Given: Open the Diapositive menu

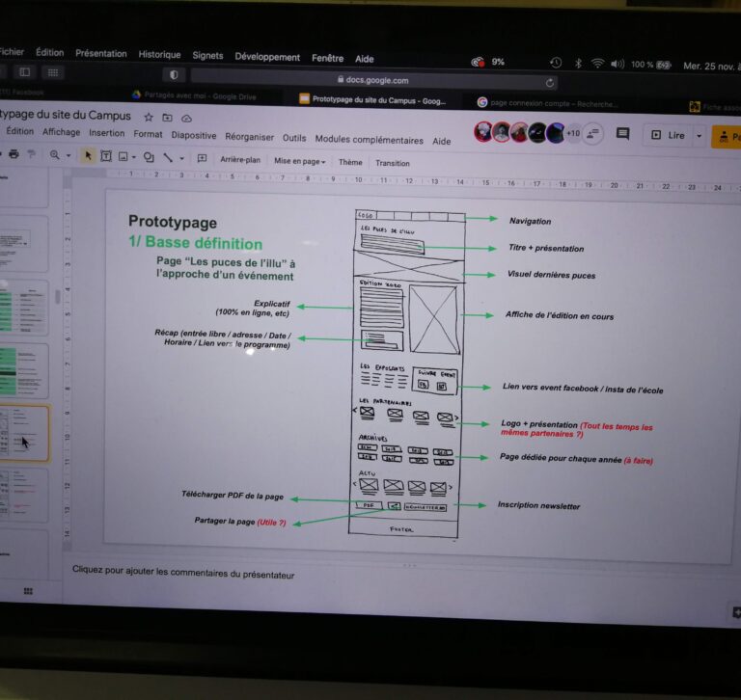Looking at the screenshot, I should pos(193,136).
